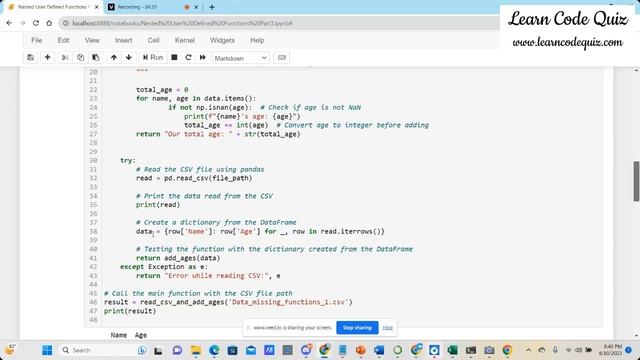Viewport: 640px width, 360px height.
Task: Click the code line 'print(read)'
Action: (x=158, y=205)
